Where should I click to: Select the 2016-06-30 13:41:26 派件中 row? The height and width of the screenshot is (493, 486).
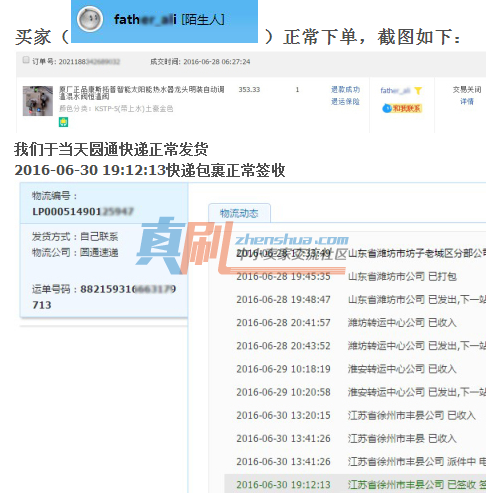tap(361, 462)
